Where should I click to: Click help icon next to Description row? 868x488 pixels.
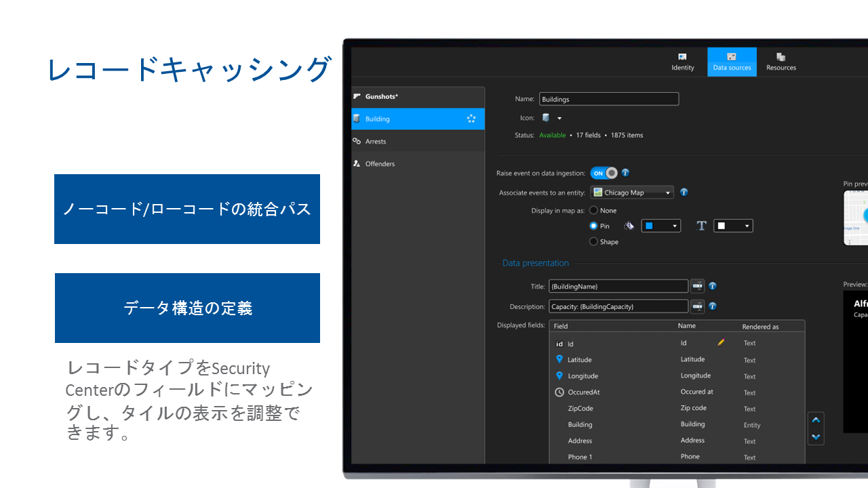(713, 306)
